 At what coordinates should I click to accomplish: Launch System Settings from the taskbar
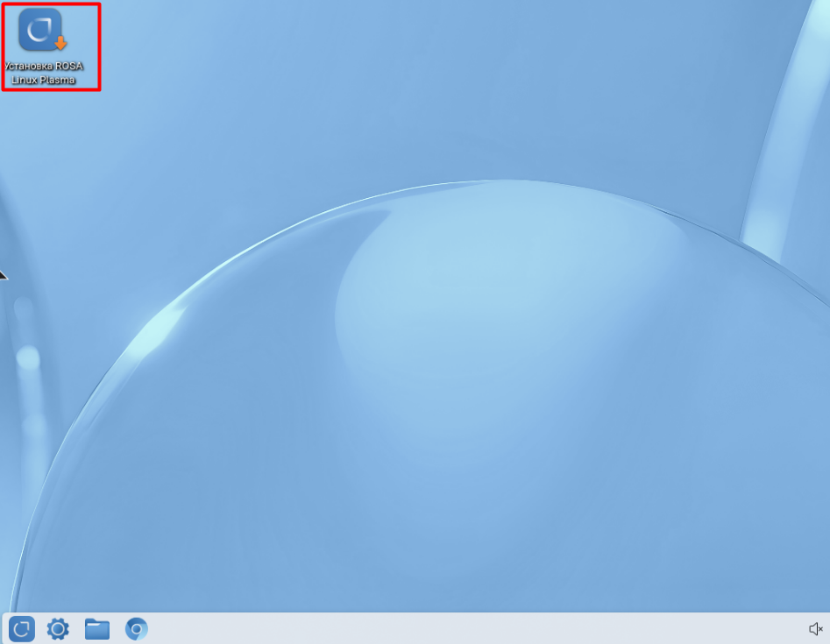pyautogui.click(x=58, y=628)
